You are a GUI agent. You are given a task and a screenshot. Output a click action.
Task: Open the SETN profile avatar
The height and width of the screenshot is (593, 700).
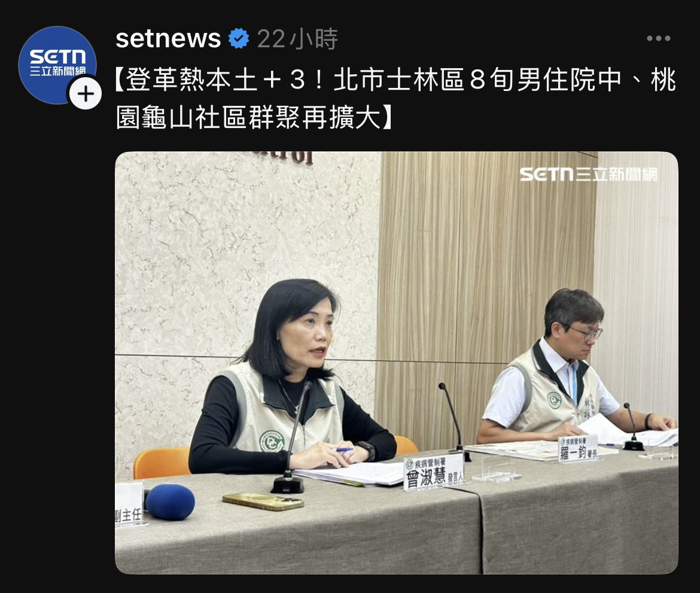(x=57, y=65)
